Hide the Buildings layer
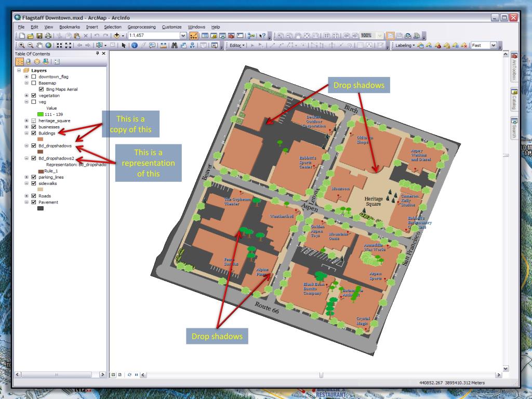The height and width of the screenshot is (399, 532). pos(34,134)
